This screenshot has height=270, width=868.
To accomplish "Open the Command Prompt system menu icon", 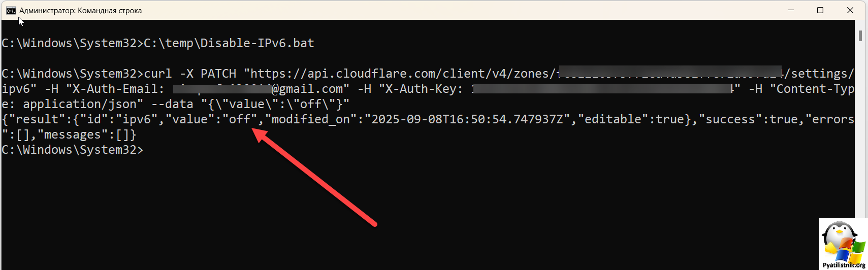I will pos(11,11).
